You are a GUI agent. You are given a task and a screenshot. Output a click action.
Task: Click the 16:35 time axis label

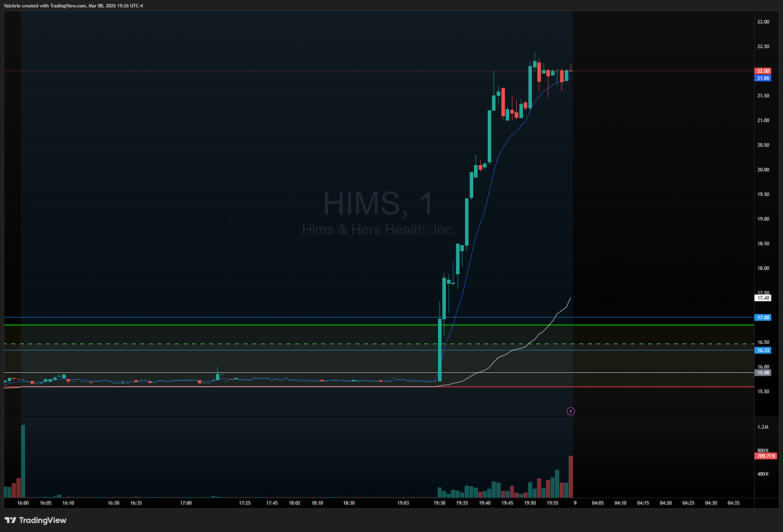[x=136, y=503]
